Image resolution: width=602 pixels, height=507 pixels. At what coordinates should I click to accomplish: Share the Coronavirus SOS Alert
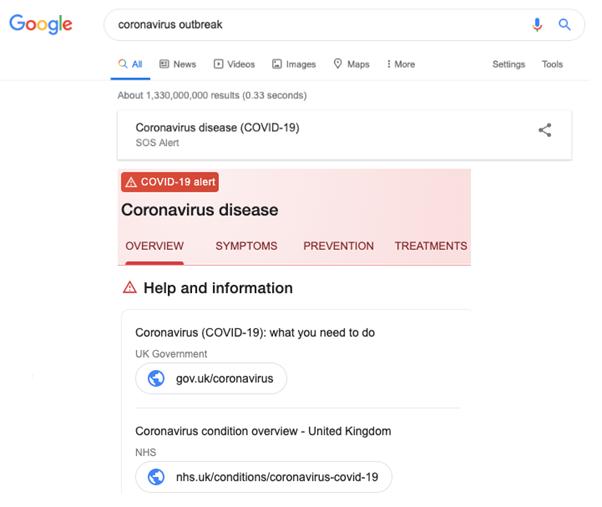pyautogui.click(x=545, y=130)
